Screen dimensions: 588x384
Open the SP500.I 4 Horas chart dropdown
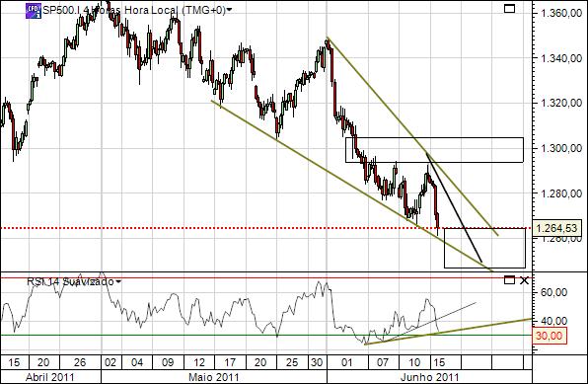point(229,10)
